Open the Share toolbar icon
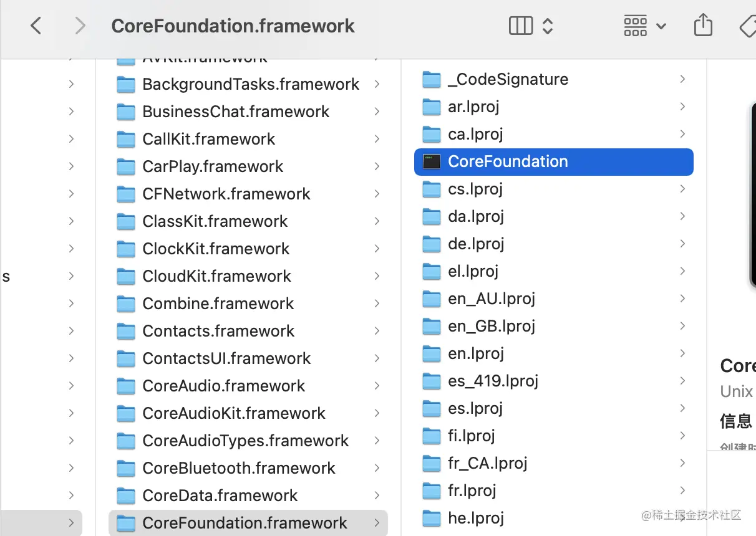Image resolution: width=756 pixels, height=536 pixels. 703,26
